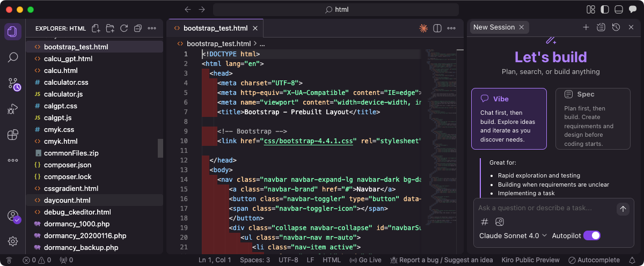Click Report a bug / Suggest an idea

click(x=442, y=260)
